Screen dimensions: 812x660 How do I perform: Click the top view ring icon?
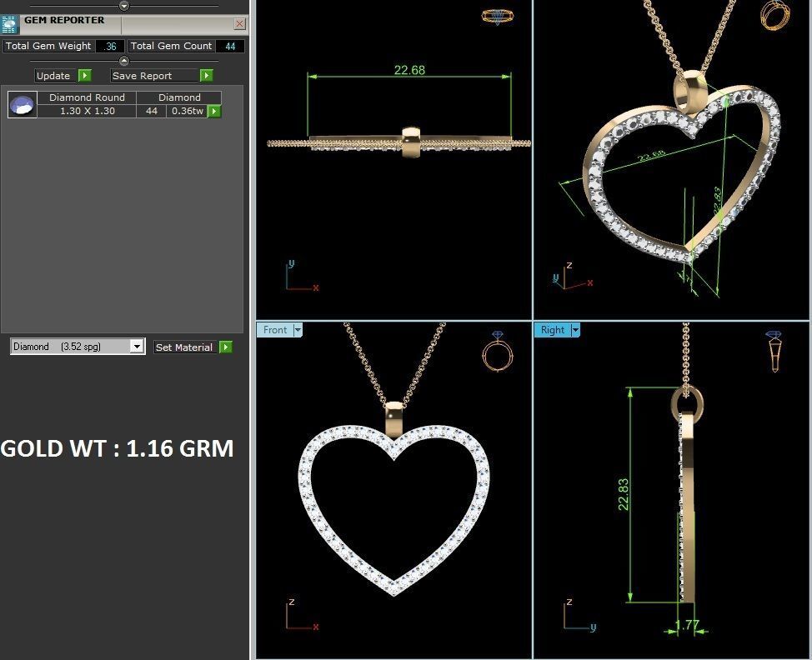497,17
